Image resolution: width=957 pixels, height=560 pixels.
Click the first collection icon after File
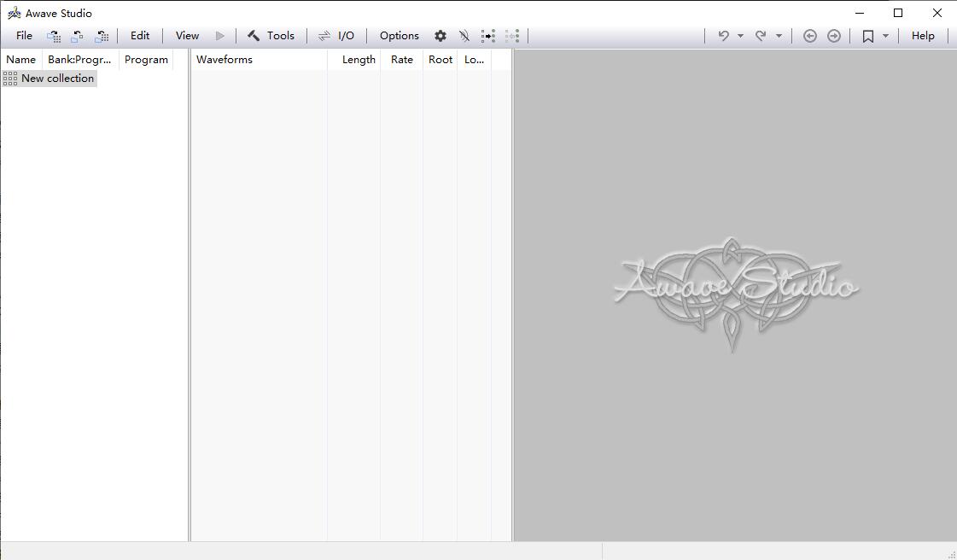tap(54, 36)
